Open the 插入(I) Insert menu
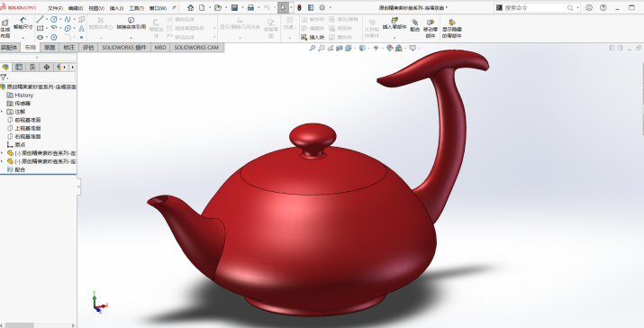 tap(117, 8)
